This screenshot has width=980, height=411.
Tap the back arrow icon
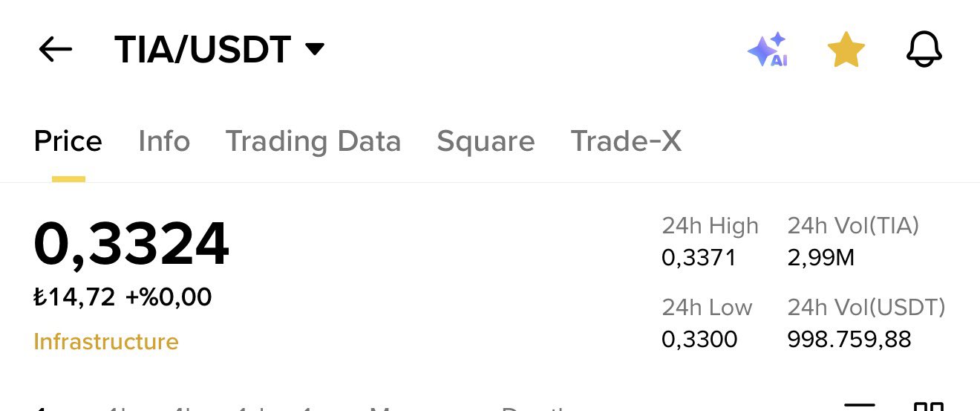(x=55, y=50)
